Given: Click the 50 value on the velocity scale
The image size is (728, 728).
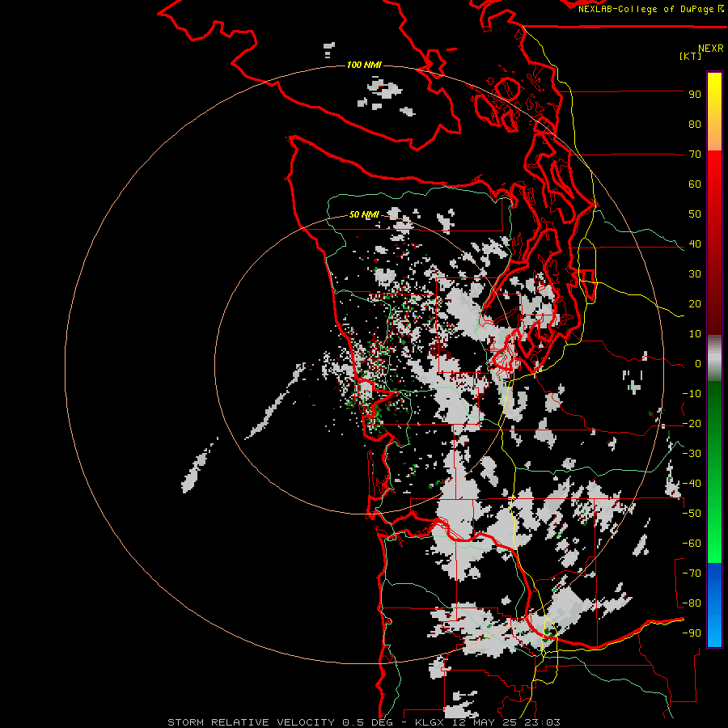Looking at the screenshot, I should coord(695,214).
